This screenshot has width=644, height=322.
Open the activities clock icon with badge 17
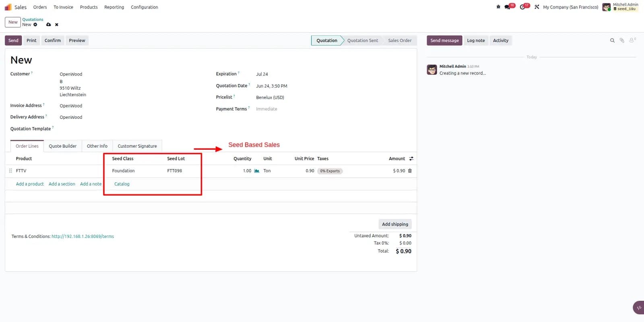coord(522,7)
